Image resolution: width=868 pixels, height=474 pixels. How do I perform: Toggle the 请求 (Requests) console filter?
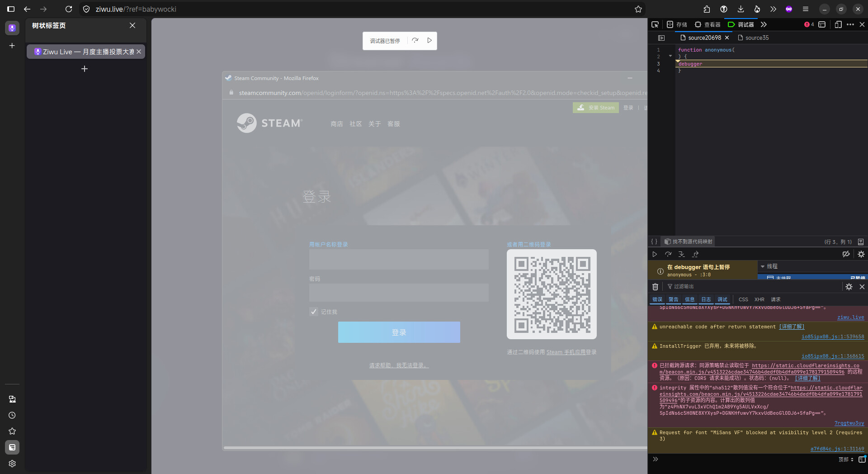[x=776, y=299]
